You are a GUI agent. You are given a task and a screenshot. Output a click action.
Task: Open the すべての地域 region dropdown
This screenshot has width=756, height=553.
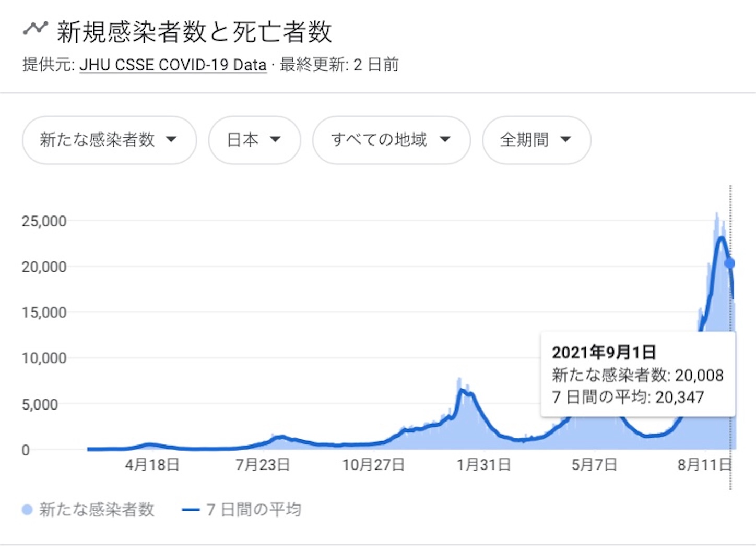(391, 140)
